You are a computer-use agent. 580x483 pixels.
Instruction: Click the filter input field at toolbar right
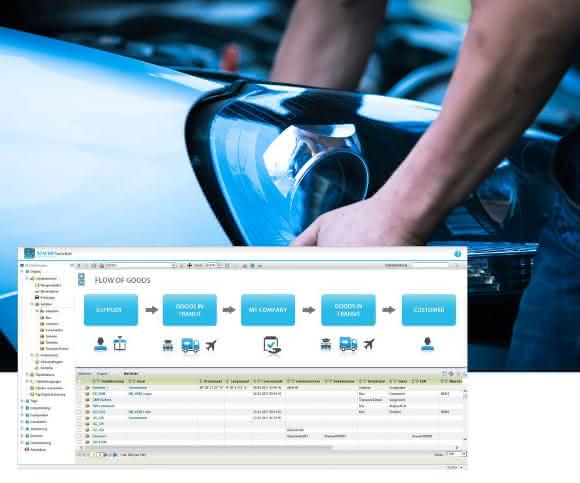tap(430, 265)
